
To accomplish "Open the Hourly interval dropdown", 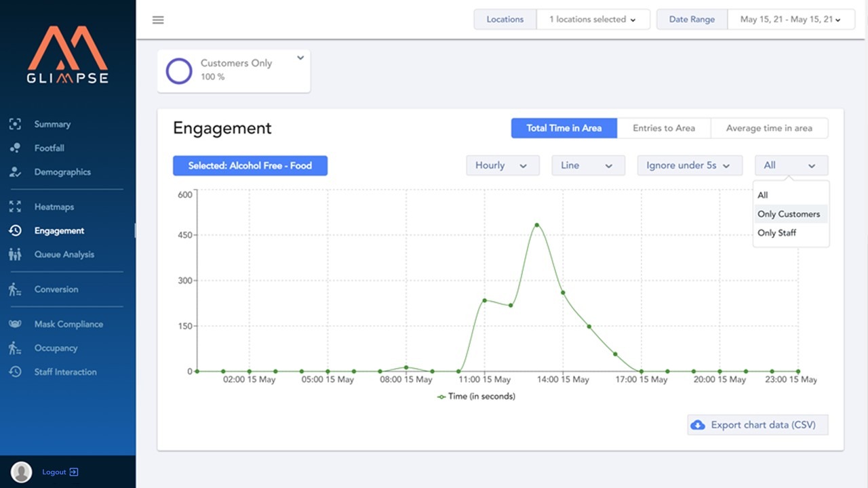I will tap(502, 165).
